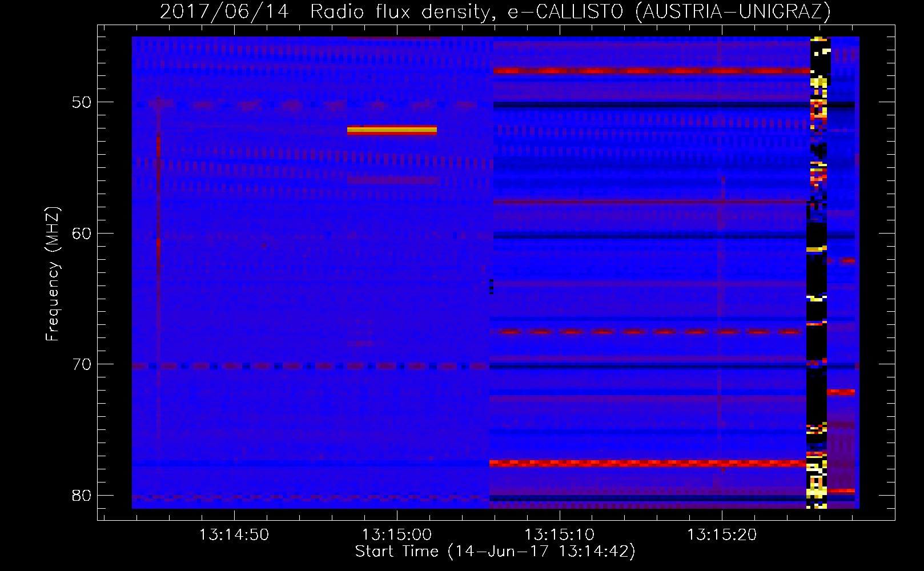Screen dimensions: 924x571
Task: Click the time tick label "13:15:20"
Action: pyautogui.click(x=722, y=535)
